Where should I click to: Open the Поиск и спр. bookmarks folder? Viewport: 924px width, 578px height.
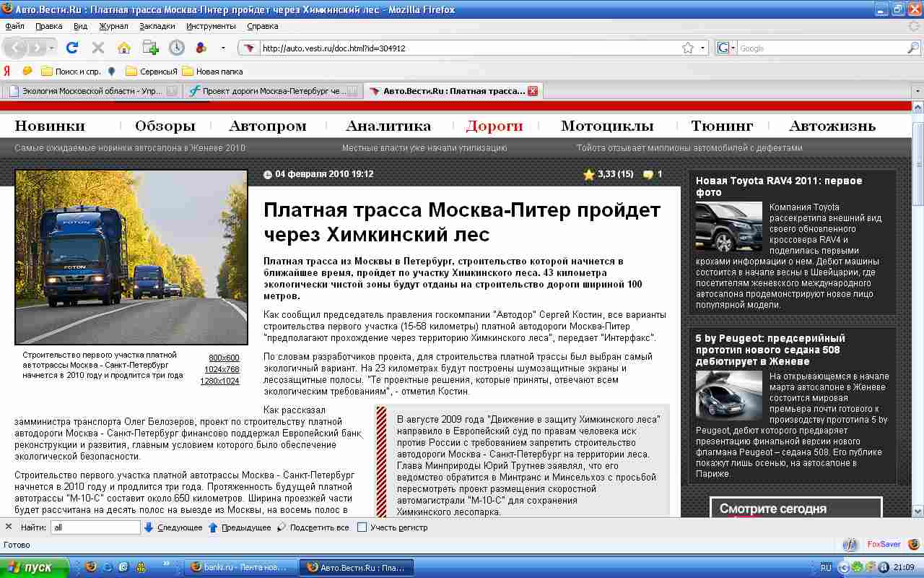(x=71, y=71)
